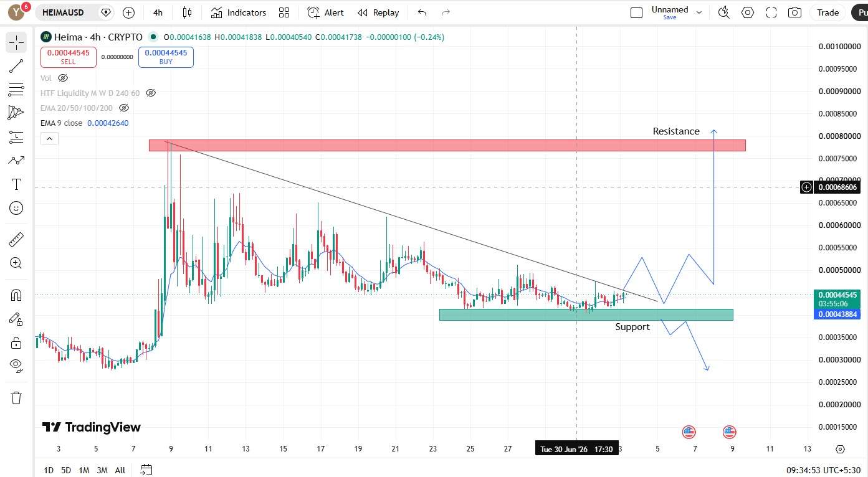868x477 pixels.
Task: Open indicator templates grid
Action: (284, 12)
